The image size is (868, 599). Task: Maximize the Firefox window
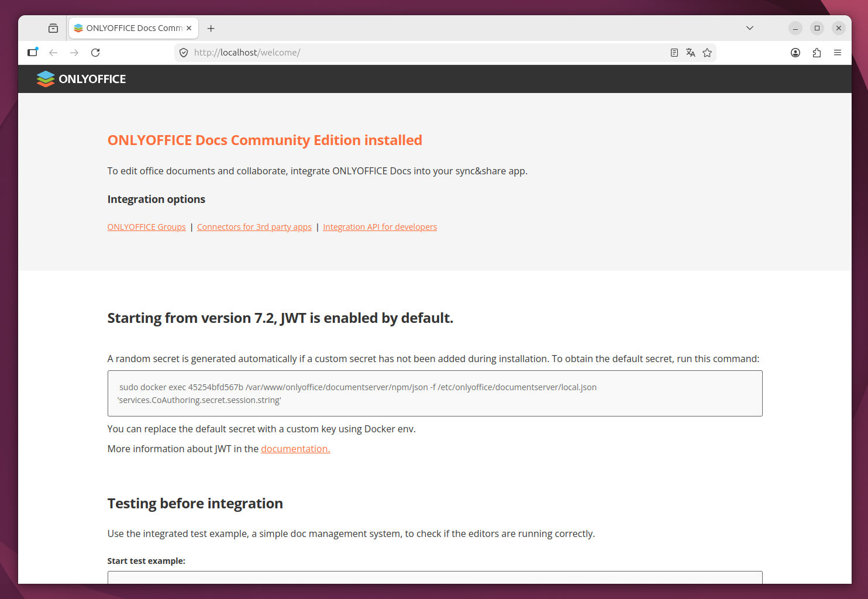pyautogui.click(x=817, y=28)
